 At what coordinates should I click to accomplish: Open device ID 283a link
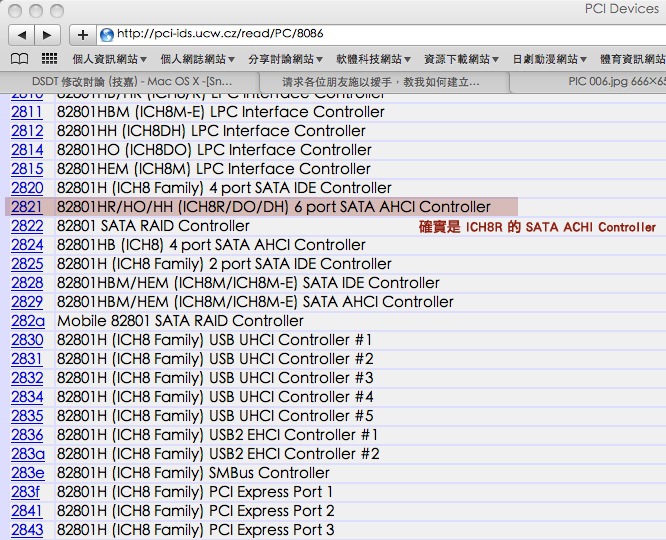pos(28,454)
